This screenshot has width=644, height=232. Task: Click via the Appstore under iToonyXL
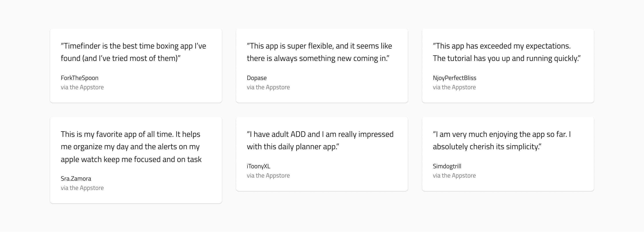pyautogui.click(x=268, y=176)
